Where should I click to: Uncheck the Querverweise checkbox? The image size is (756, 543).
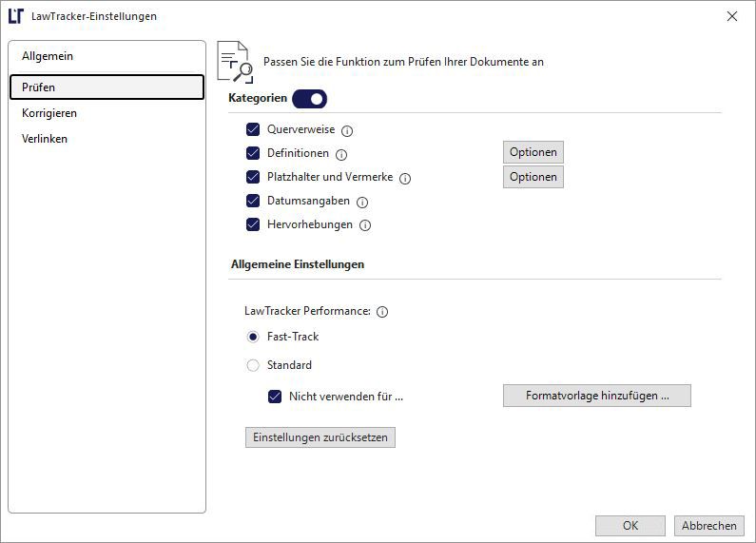click(x=253, y=129)
